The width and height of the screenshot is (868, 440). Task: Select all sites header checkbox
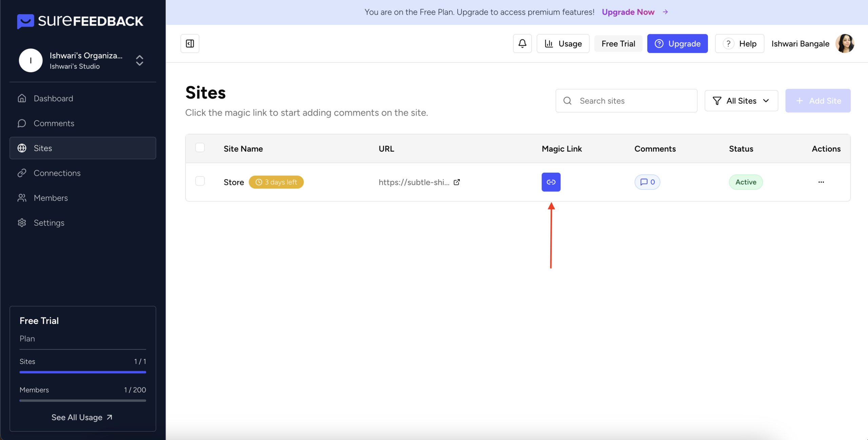pos(200,148)
